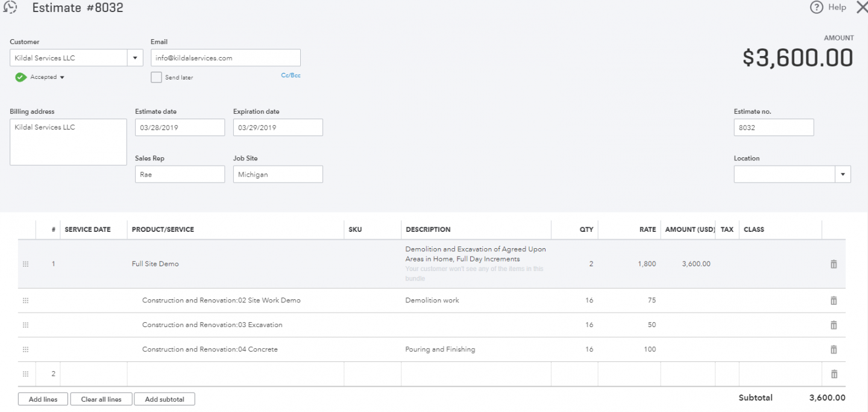Select the Expiration date input
868x412 pixels.
pos(278,128)
